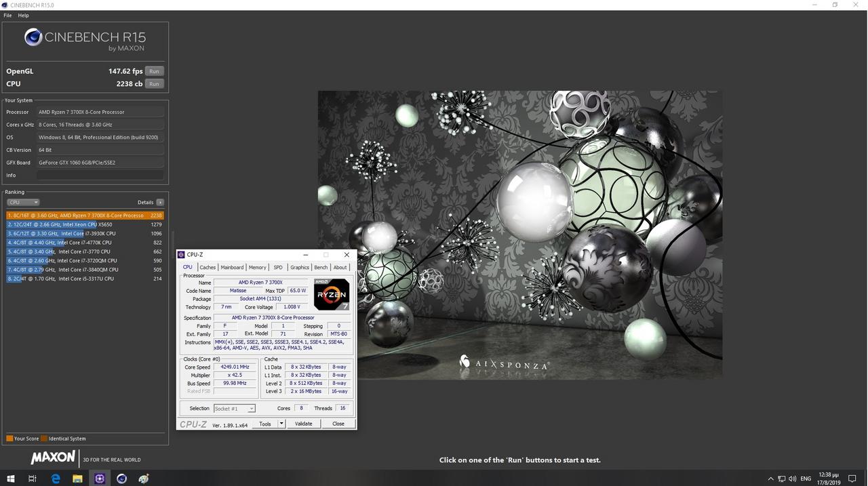This screenshot has height=486, width=868.
Task: Switch to the About tab in CPU-Z
Action: 340,267
